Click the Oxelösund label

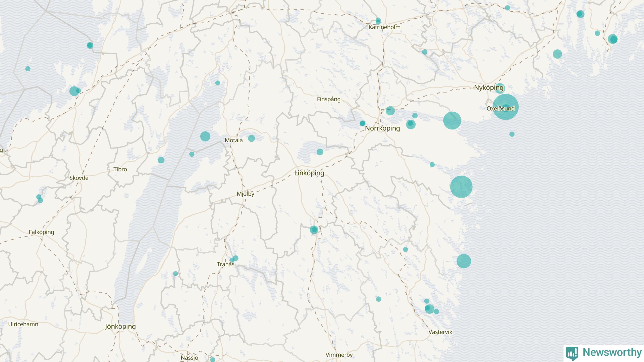tap(501, 108)
